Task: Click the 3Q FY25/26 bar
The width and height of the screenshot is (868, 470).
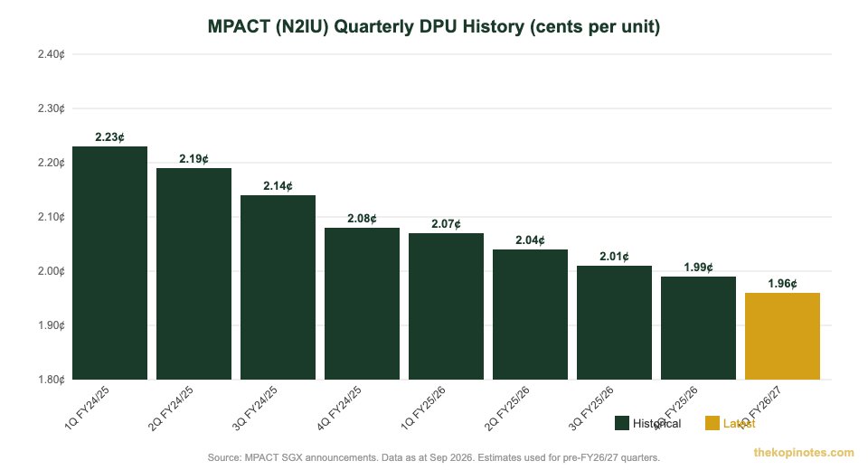Action: coord(615,323)
